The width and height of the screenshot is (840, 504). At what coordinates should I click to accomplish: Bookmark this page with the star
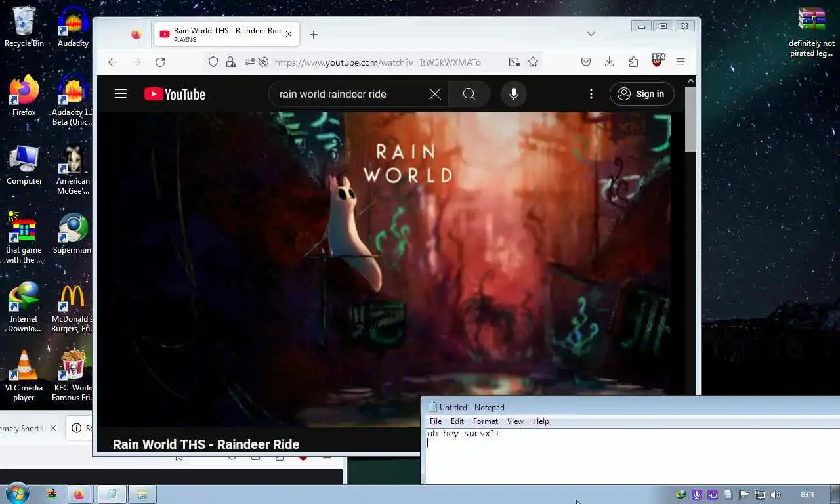pos(533,62)
